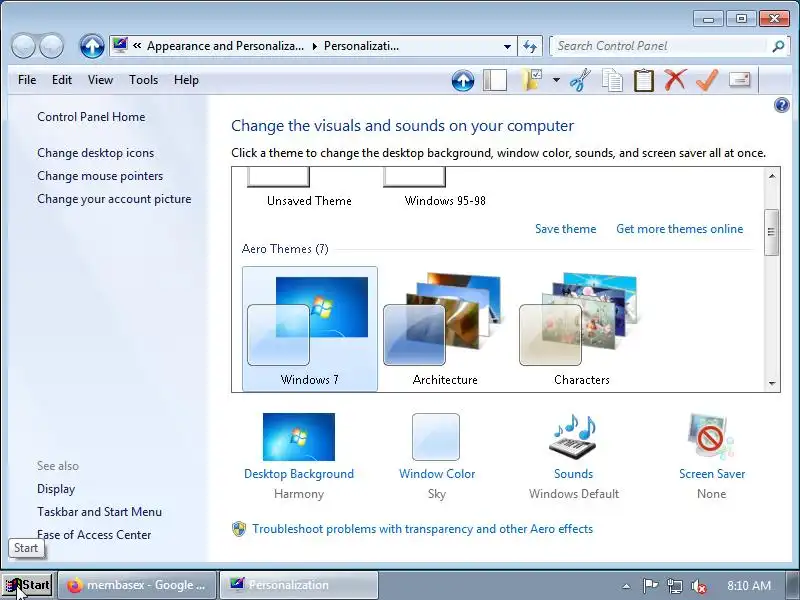Open the Display link under See also
The image size is (800, 600).
click(x=56, y=489)
